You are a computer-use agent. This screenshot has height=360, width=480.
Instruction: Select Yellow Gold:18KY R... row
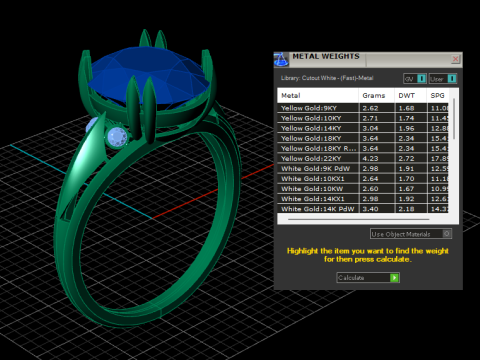click(363, 148)
